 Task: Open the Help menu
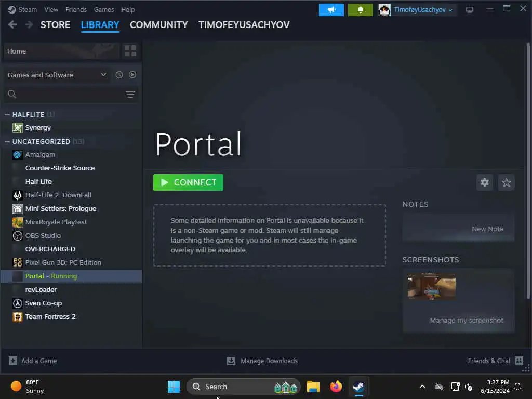[128, 9]
